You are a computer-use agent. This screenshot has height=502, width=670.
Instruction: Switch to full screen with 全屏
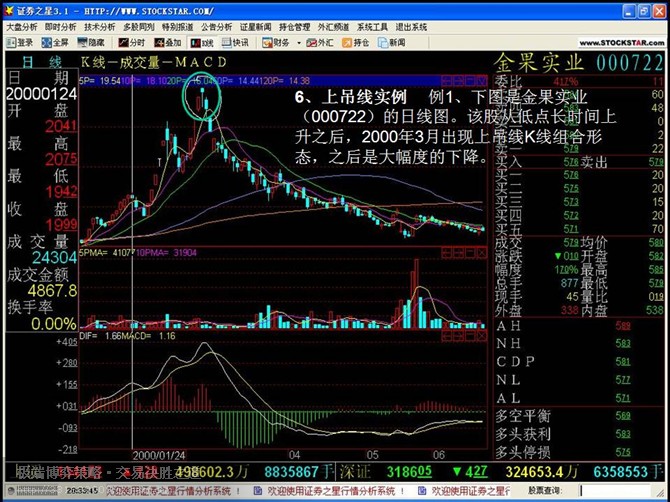click(x=55, y=43)
